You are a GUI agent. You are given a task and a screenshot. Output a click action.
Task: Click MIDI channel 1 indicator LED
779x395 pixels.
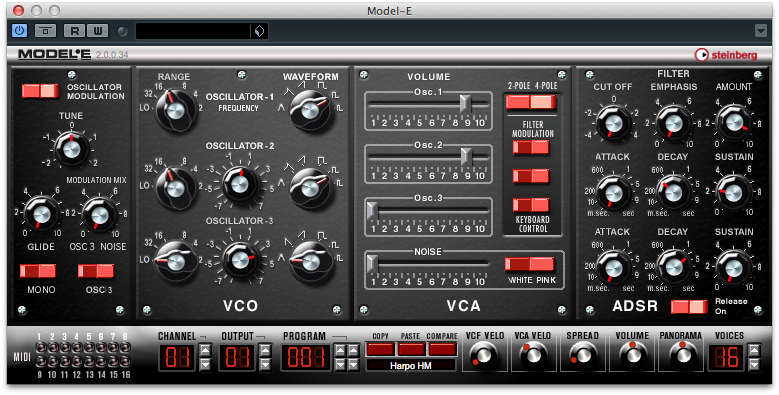pyautogui.click(x=41, y=347)
